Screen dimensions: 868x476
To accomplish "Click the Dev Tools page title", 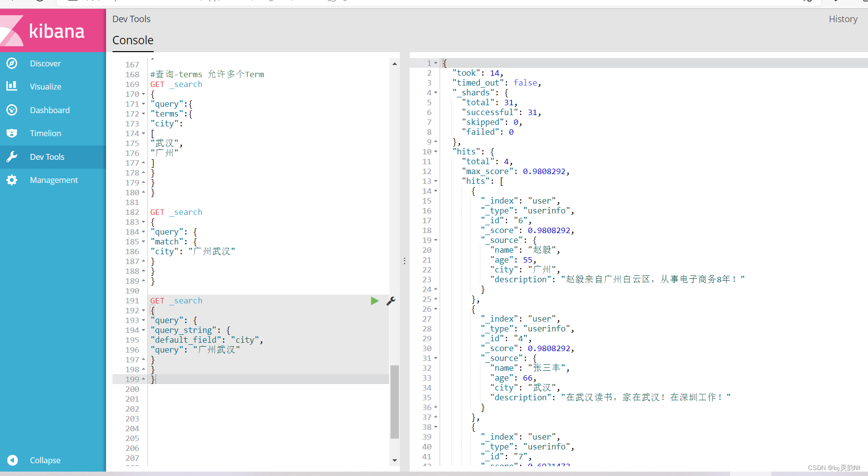I will click(131, 19).
